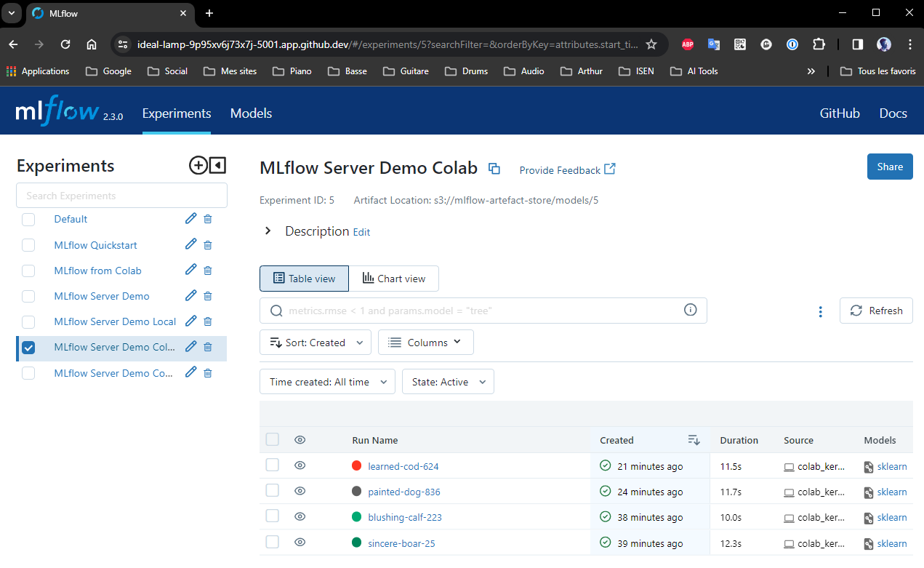Uncheck the selected MLflow Server Demo Col... experiment
Screen dimensions: 924x568
(x=28, y=348)
